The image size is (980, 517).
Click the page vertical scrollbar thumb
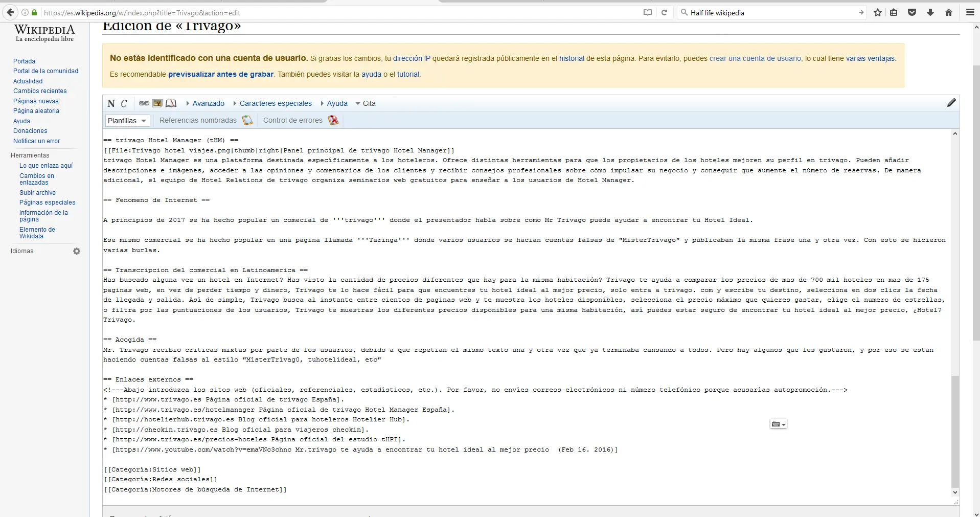[976, 203]
